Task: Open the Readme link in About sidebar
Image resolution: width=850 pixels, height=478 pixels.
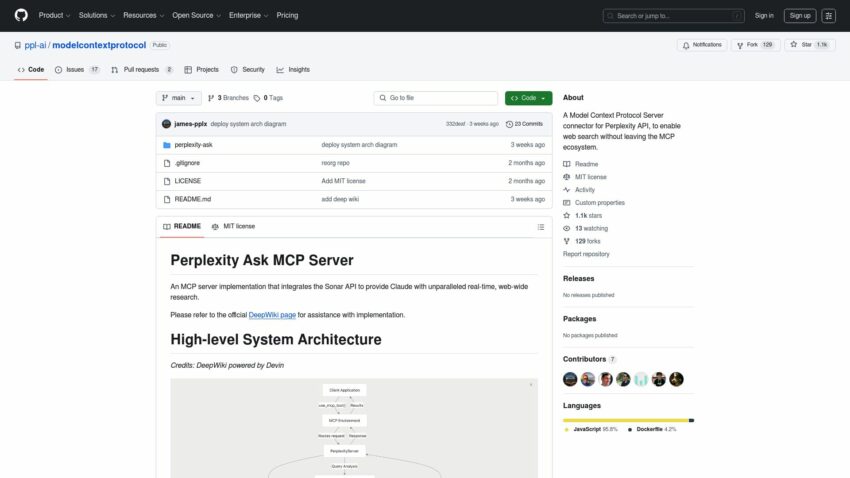Action: 581,164
